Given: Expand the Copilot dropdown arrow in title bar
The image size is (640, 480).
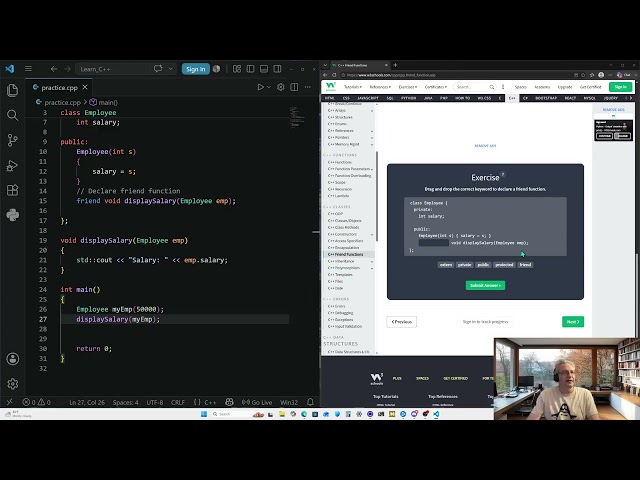Looking at the screenshot, I should 170,69.
